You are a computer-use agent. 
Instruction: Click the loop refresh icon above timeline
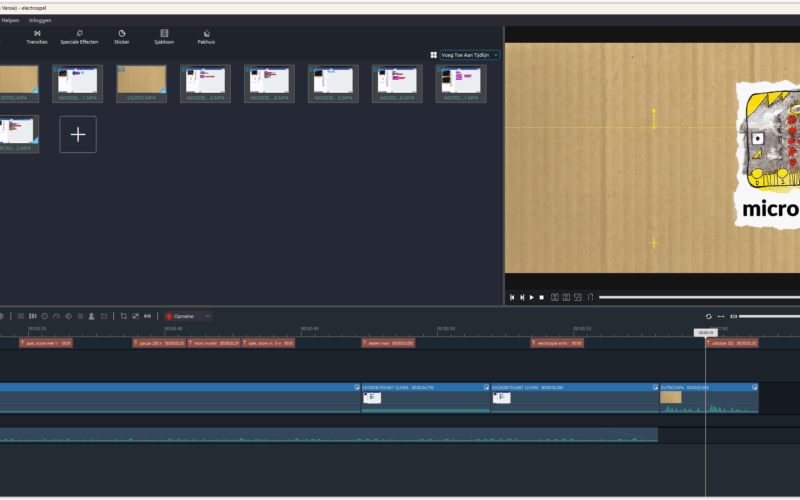pos(708,316)
